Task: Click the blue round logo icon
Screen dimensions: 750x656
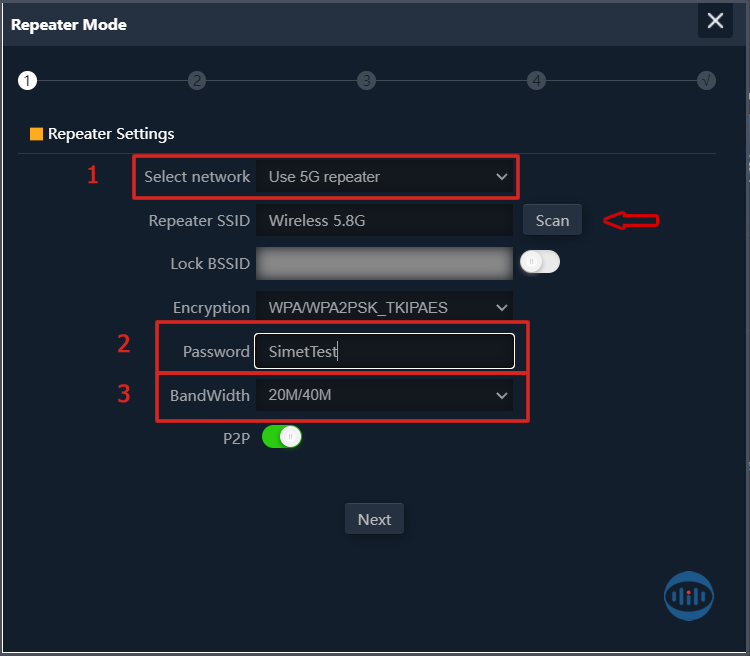Action: click(689, 595)
